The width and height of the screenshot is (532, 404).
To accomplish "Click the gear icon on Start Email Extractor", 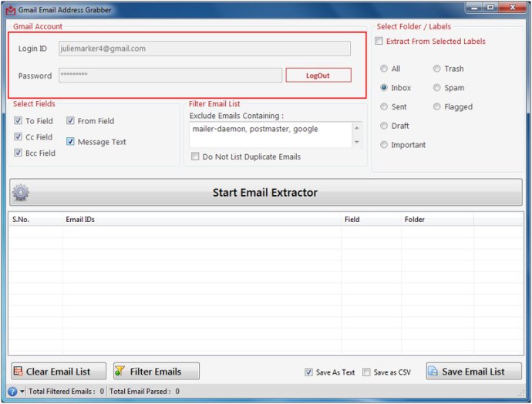I will [x=21, y=192].
